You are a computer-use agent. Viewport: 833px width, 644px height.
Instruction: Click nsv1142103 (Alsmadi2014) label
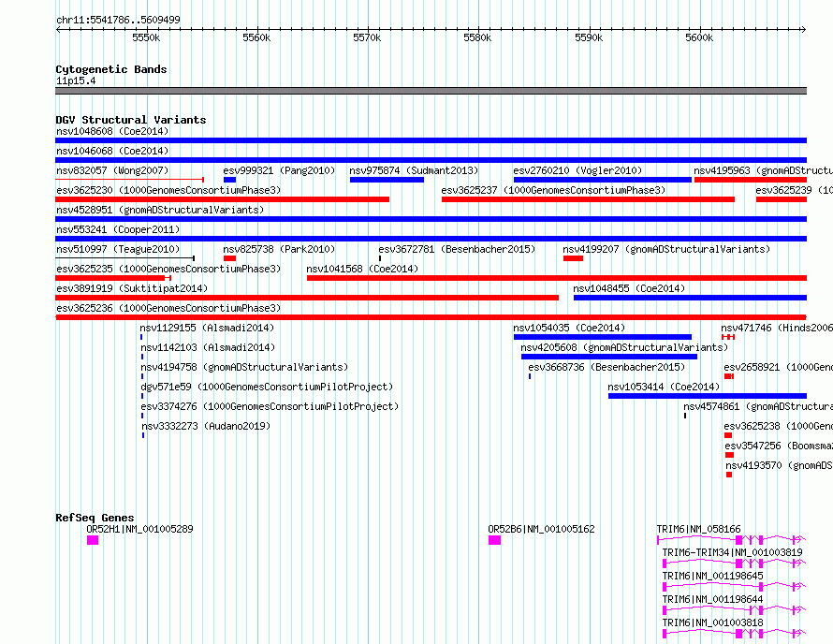point(208,347)
